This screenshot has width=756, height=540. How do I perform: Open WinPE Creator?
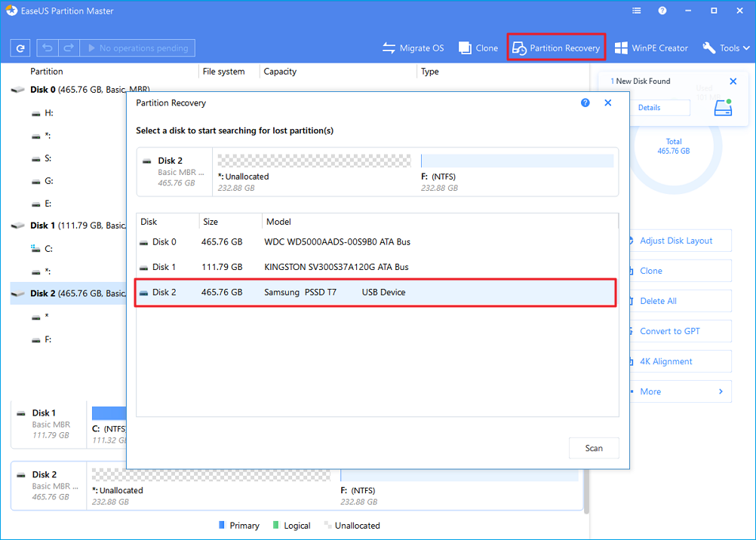[651, 48]
